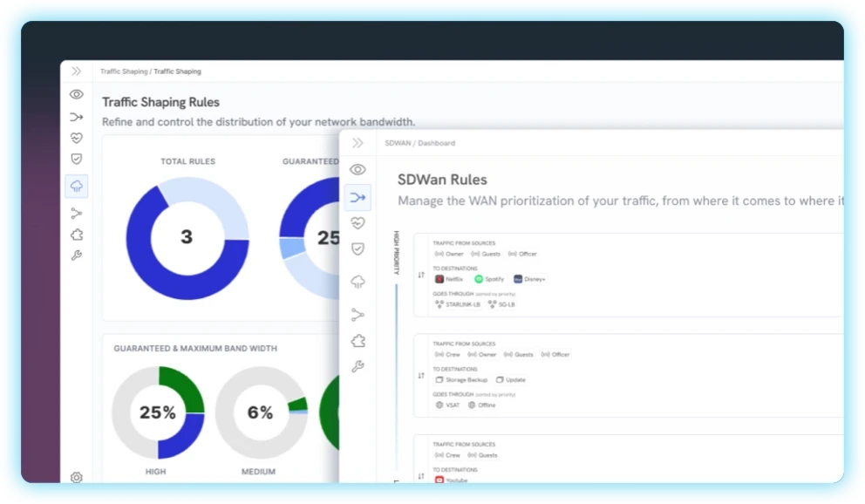The width and height of the screenshot is (865, 504).
Task: Open the settings gear at bottom of sidebar
Action: (76, 477)
